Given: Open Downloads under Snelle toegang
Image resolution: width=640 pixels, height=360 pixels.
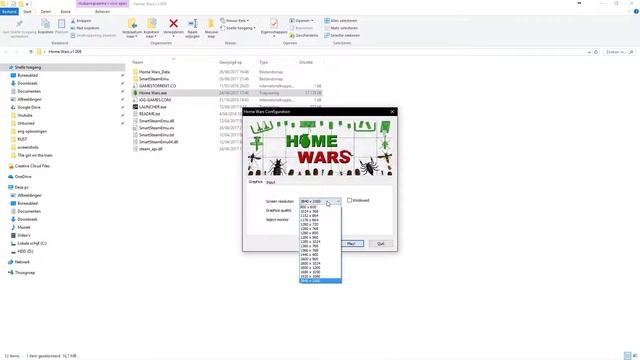Looking at the screenshot, I should pos(27,83).
